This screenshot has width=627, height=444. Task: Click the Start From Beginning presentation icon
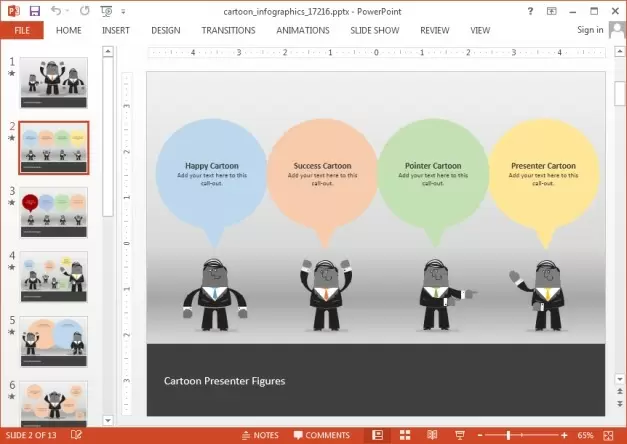point(106,11)
